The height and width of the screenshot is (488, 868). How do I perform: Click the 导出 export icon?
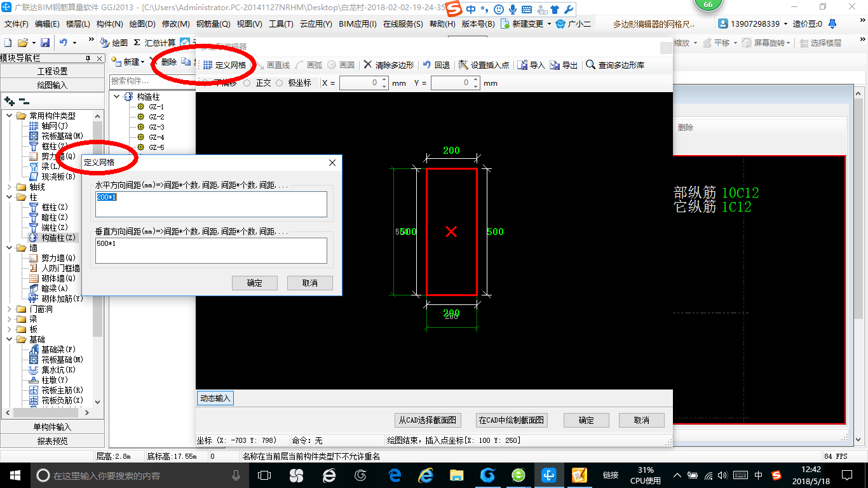[555, 65]
